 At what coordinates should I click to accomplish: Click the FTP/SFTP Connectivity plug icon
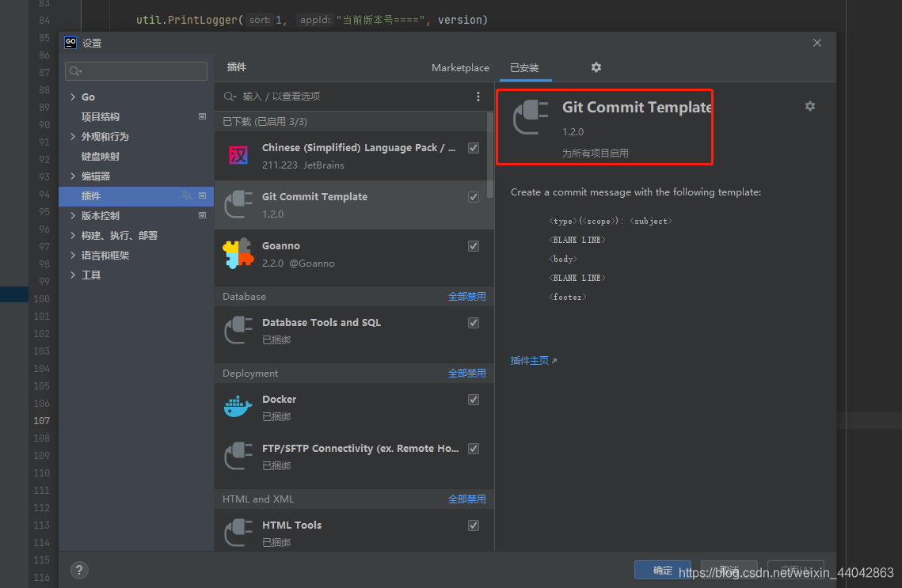[x=238, y=457]
